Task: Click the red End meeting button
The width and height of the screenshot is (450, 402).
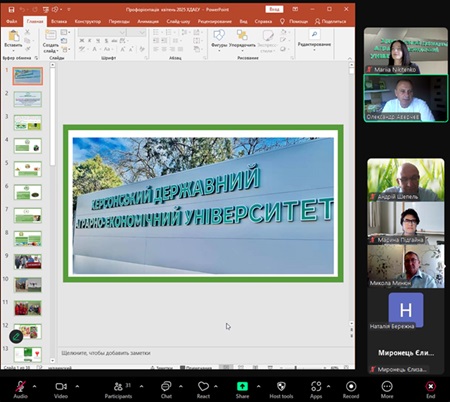Action: pos(431,389)
